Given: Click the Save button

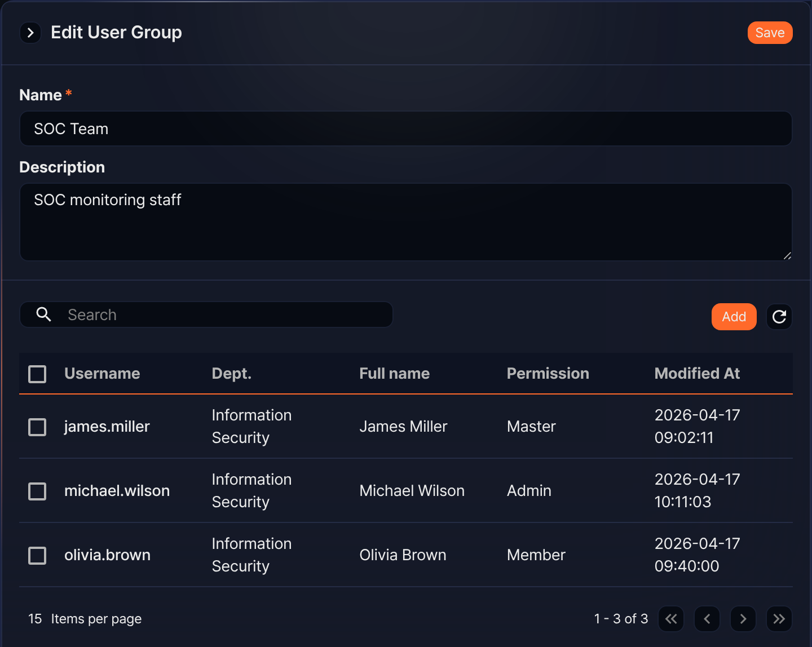Looking at the screenshot, I should [770, 33].
